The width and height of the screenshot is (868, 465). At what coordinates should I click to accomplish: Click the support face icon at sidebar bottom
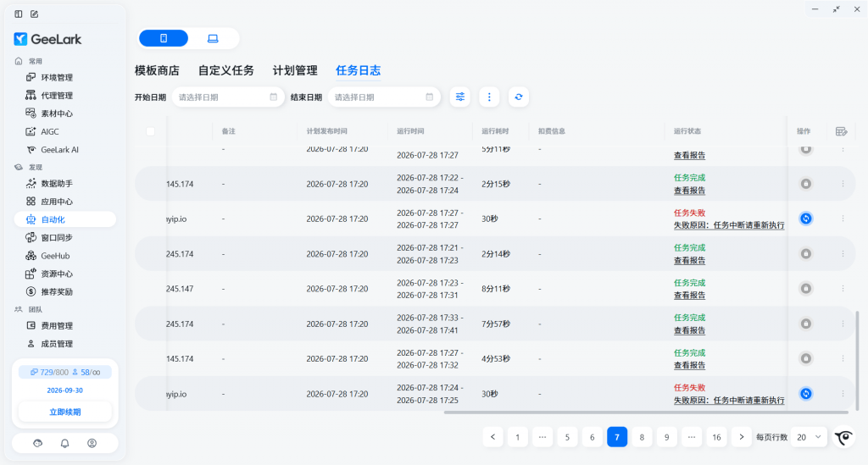coord(37,443)
